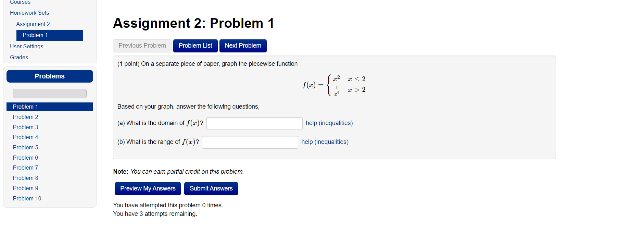Image resolution: width=644 pixels, height=234 pixels.
Task: Open Assignment 2 in the sidebar
Action: (x=33, y=24)
